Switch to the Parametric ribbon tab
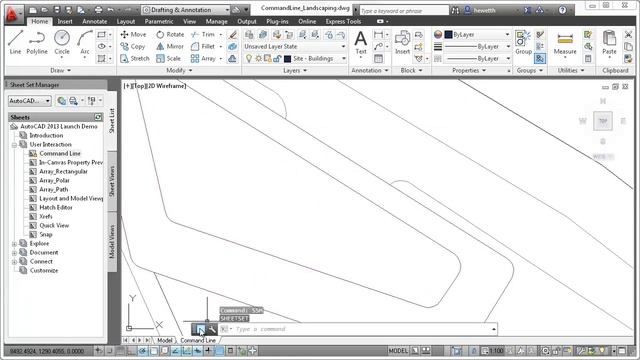Viewport: 640px width, 360px height. (x=158, y=21)
